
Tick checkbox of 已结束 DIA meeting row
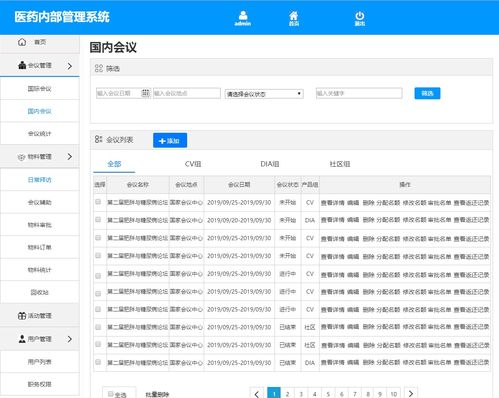(x=98, y=362)
